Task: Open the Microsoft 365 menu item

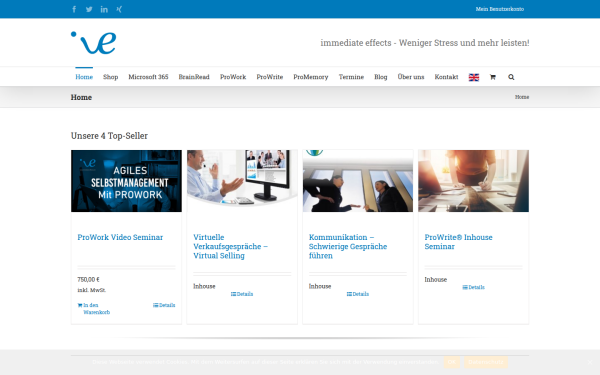Action: [148, 77]
